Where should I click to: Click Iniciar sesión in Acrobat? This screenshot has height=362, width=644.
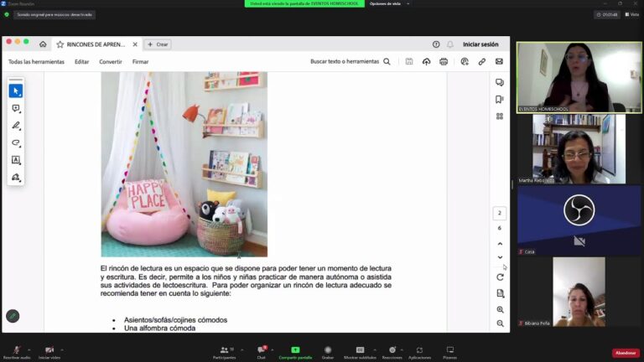[480, 44]
